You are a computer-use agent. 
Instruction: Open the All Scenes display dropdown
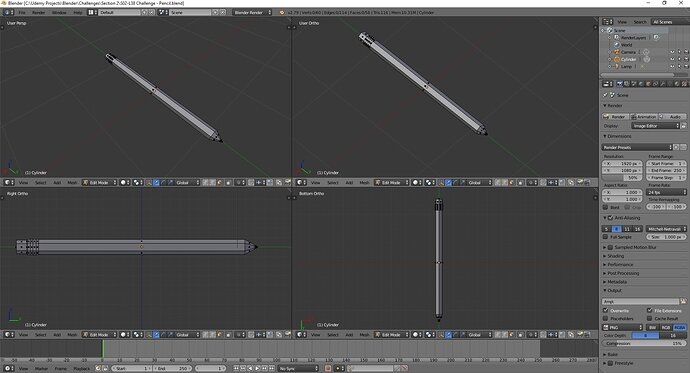tap(670, 22)
